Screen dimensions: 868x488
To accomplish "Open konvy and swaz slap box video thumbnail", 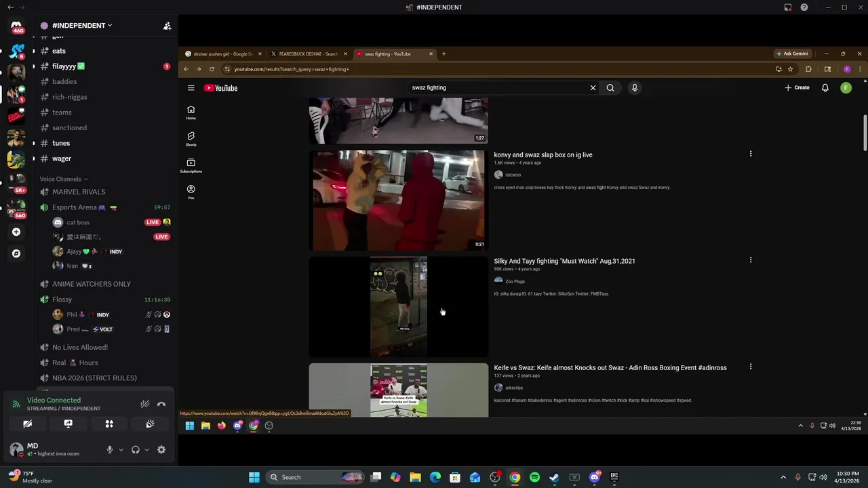I will [399, 201].
